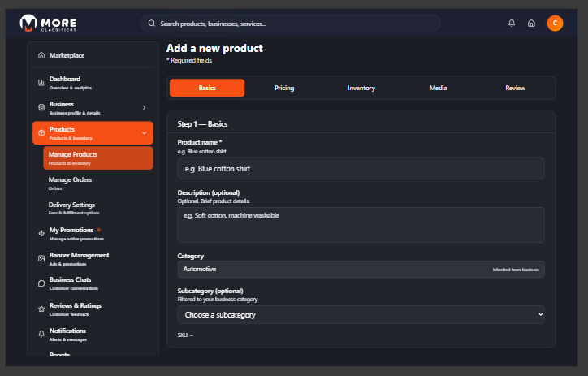Open the orange user avatar menu
The height and width of the screenshot is (376, 588).
(x=555, y=24)
